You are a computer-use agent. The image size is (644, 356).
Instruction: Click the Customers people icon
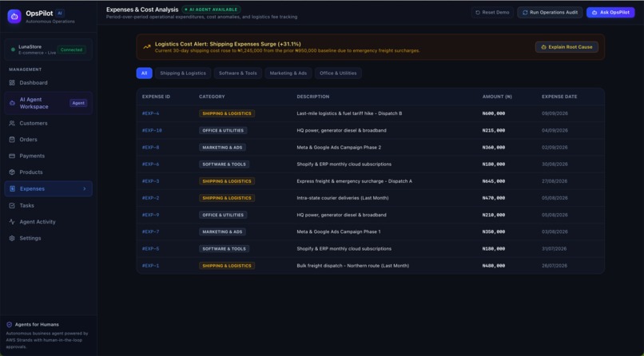point(12,124)
